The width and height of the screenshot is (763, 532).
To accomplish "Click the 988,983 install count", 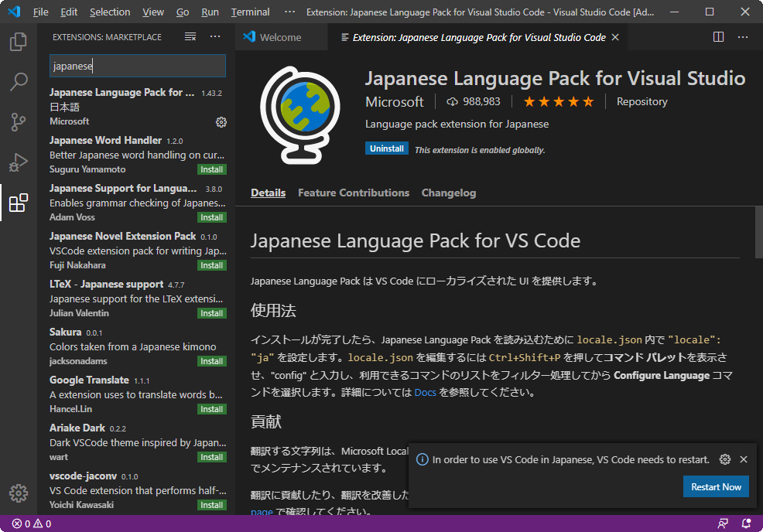I will click(x=474, y=101).
